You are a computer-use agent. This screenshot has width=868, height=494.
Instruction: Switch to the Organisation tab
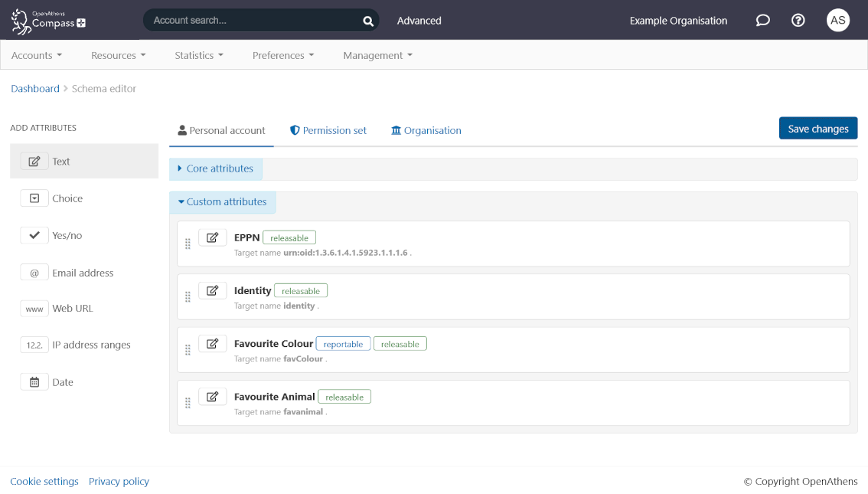(426, 131)
